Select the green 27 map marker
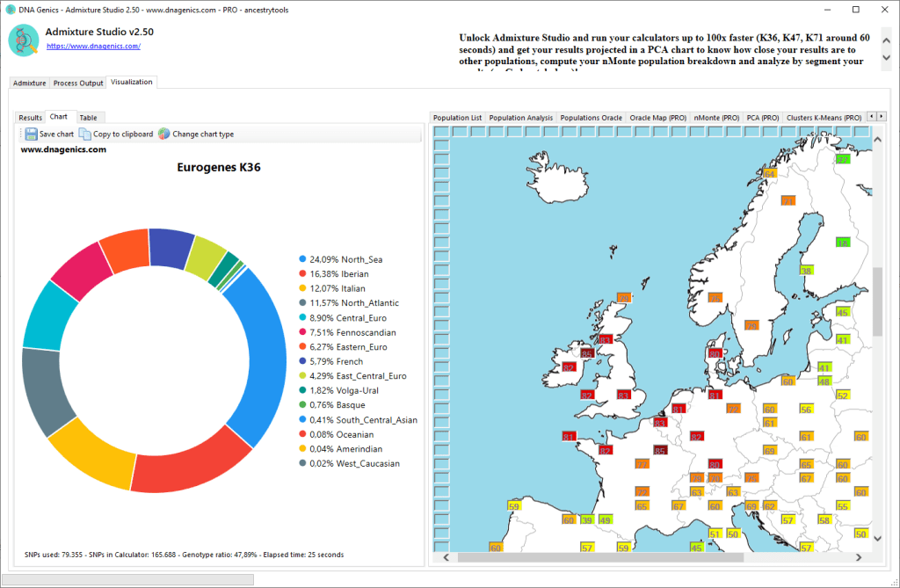This screenshot has height=588, width=900. click(843, 159)
